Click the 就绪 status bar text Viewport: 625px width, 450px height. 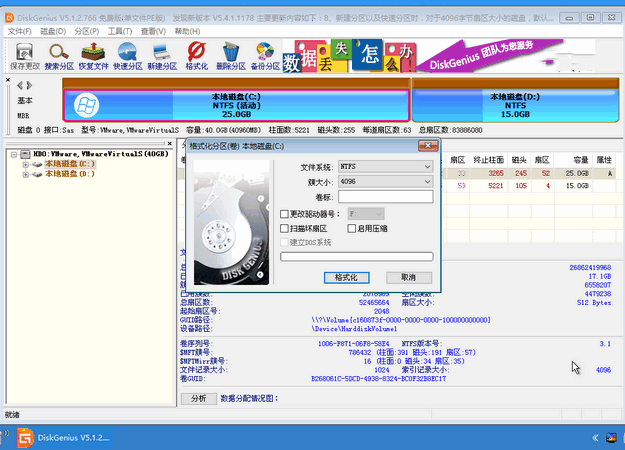tap(12, 415)
